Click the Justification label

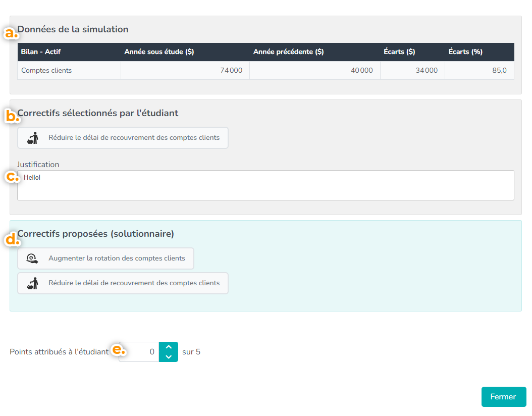click(x=38, y=165)
